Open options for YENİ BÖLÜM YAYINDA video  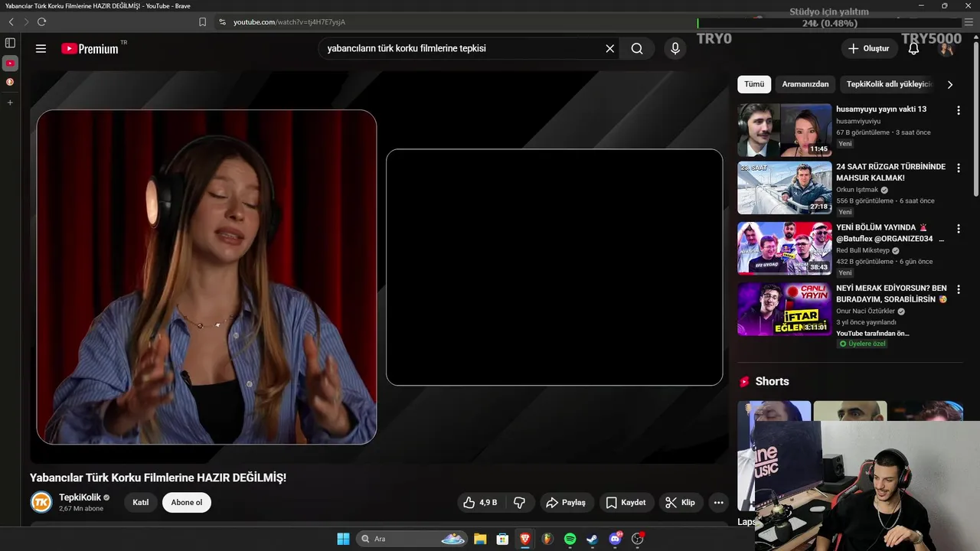coord(958,229)
